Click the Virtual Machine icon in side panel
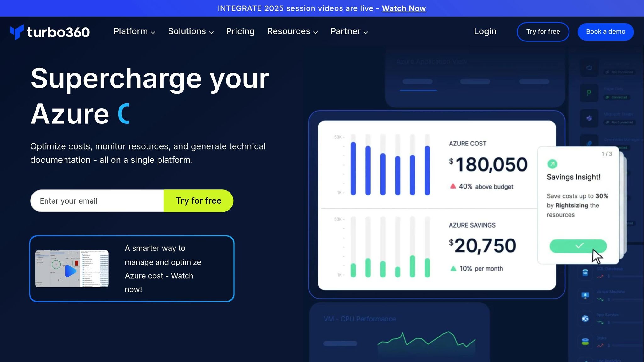Screen dimensions: 644x362 [585, 296]
